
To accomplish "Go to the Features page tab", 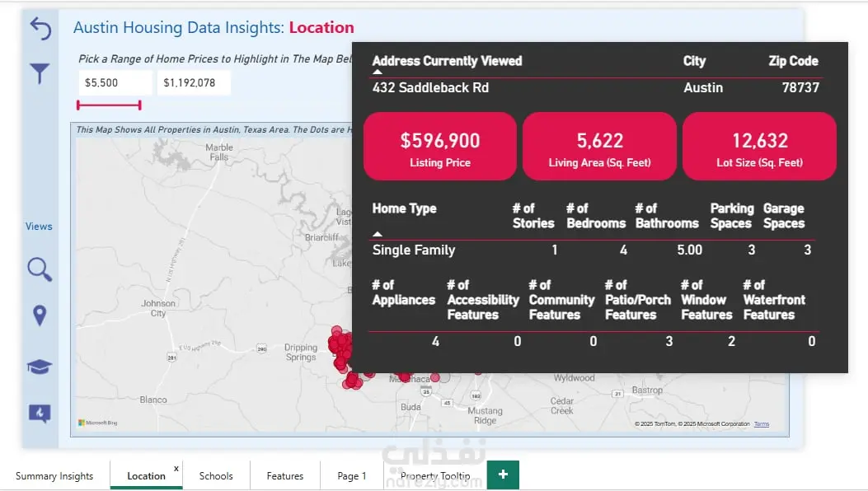I will pos(285,476).
